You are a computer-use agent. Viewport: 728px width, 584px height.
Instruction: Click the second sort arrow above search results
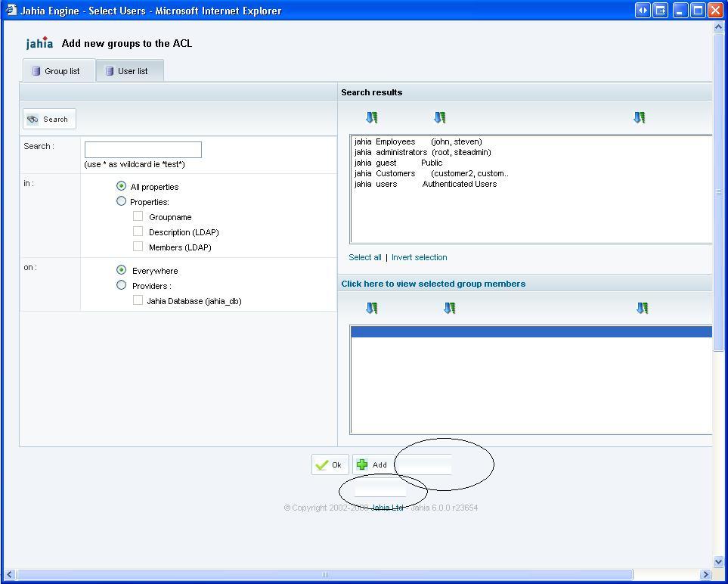point(439,117)
